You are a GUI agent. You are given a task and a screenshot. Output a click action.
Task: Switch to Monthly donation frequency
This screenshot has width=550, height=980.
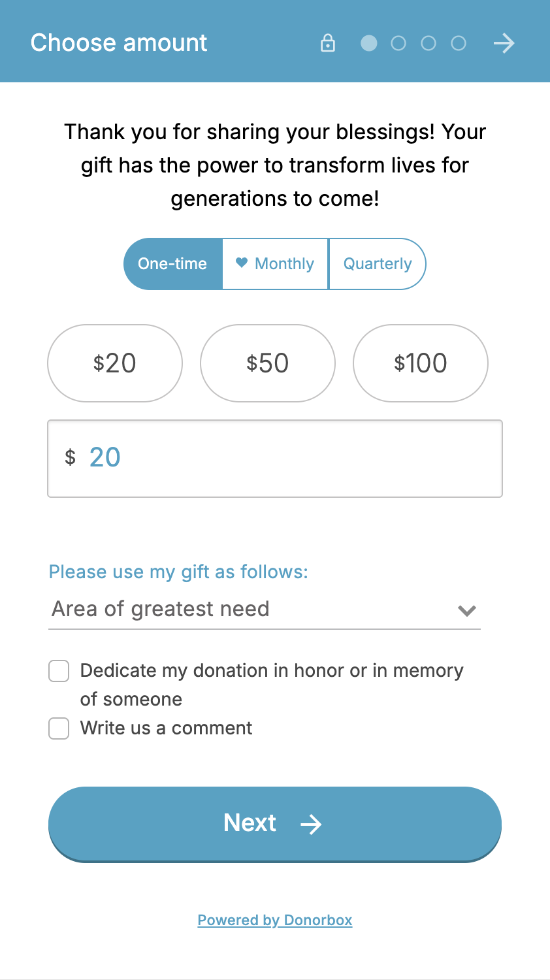275,264
